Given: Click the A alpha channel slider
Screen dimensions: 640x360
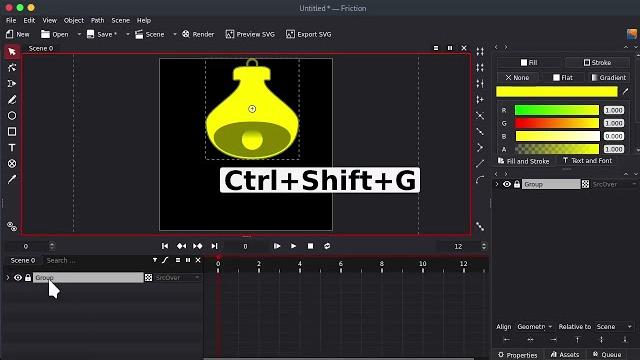Looking at the screenshot, I should point(557,149).
